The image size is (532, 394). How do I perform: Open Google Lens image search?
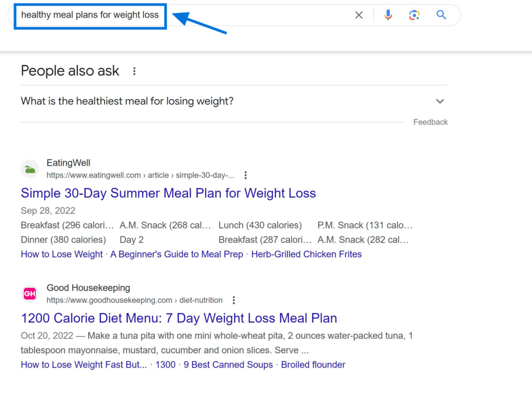[x=414, y=15]
